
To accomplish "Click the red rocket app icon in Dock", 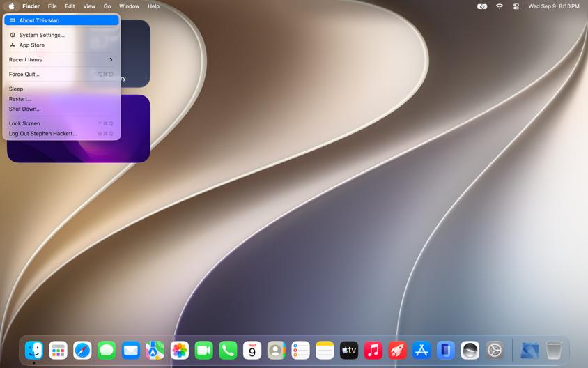I will [397, 351].
